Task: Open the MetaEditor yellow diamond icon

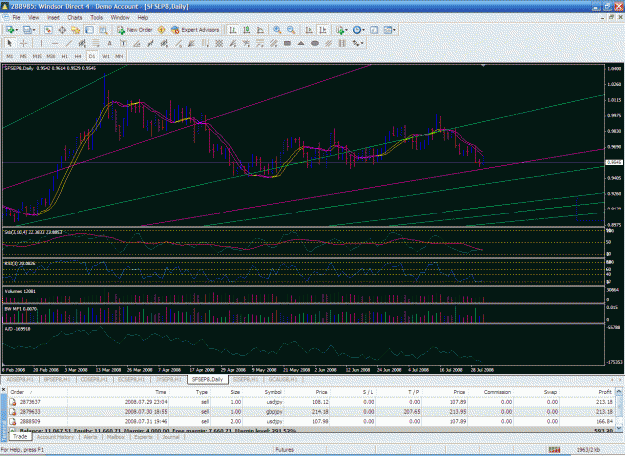Action: pyautogui.click(x=161, y=30)
